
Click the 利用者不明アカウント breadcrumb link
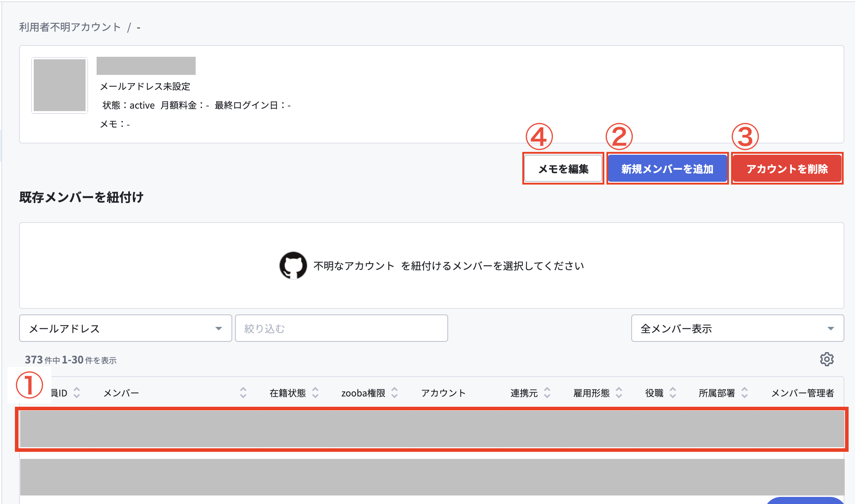pyautogui.click(x=70, y=27)
